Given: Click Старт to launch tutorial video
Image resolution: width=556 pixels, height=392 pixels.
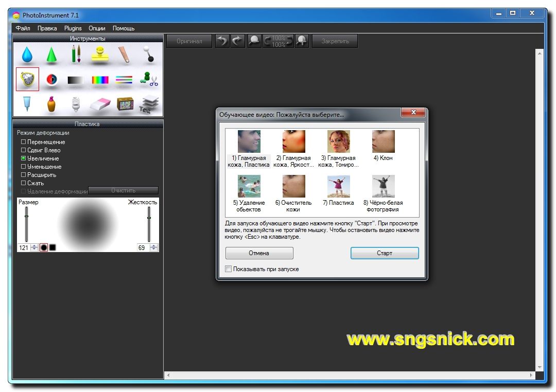Looking at the screenshot, I should pyautogui.click(x=385, y=253).
